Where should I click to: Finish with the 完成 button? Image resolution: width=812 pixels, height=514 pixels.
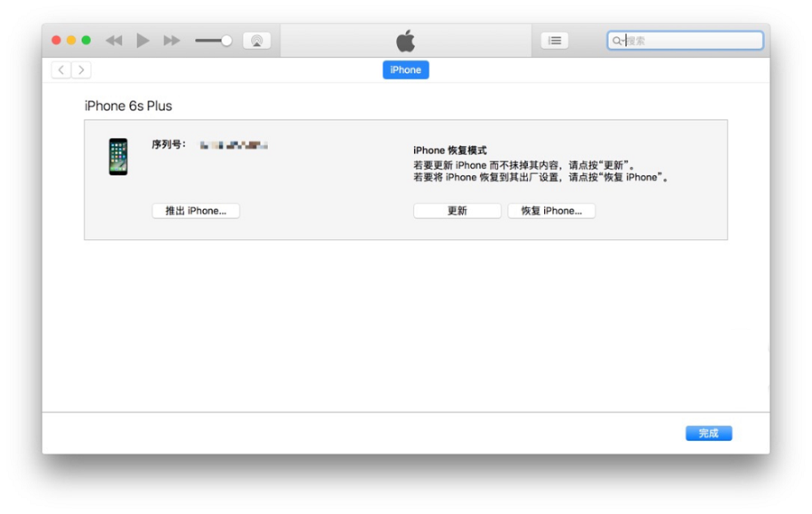click(708, 433)
